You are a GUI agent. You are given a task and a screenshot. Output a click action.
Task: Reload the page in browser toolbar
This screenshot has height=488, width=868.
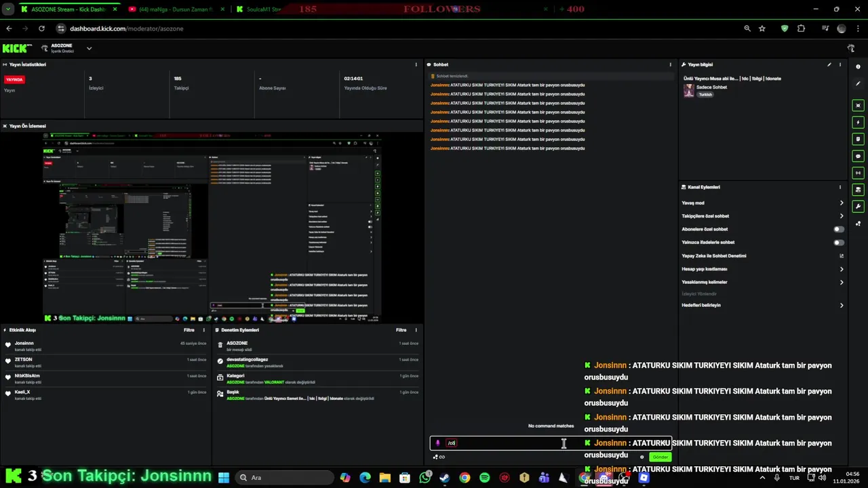click(41, 28)
